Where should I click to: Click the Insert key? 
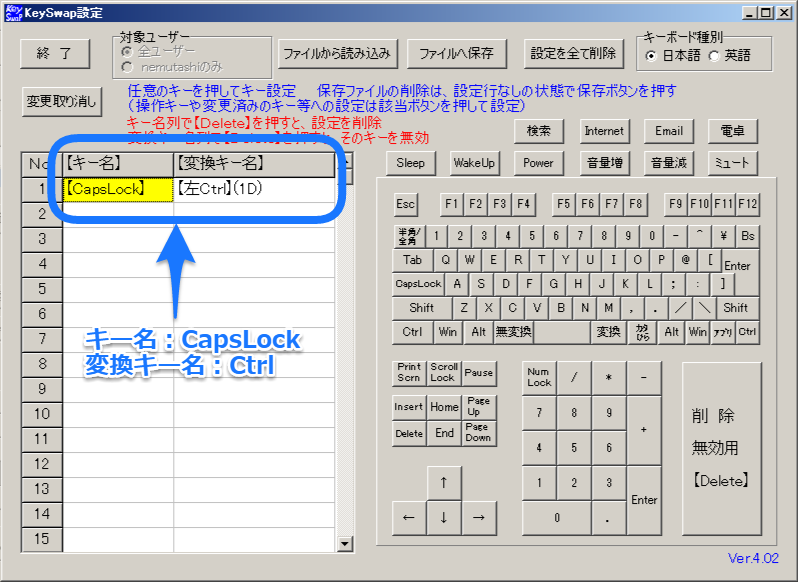(409, 408)
